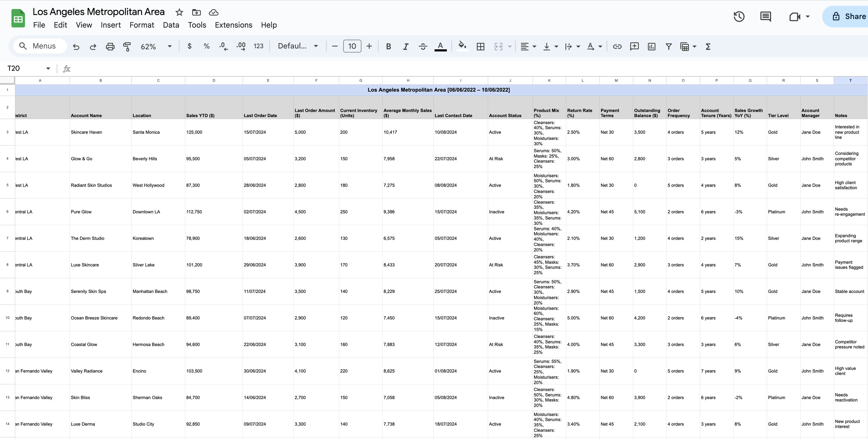This screenshot has height=439, width=868.
Task: Toggle strikethrough formatting
Action: (x=423, y=46)
